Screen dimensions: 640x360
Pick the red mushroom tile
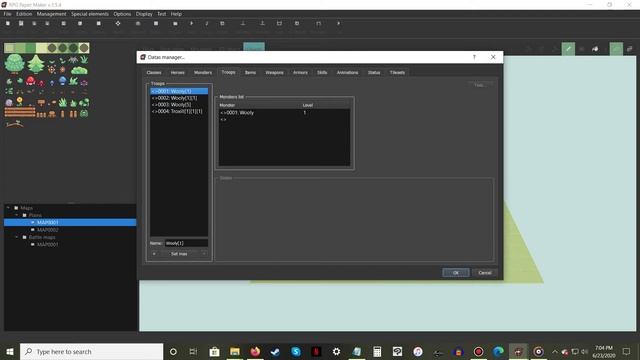[x=31, y=81]
